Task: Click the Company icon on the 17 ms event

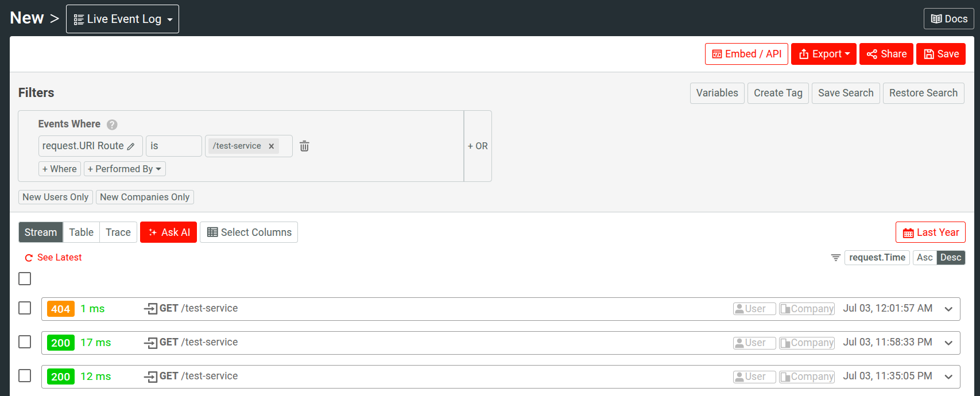Action: [x=785, y=343]
